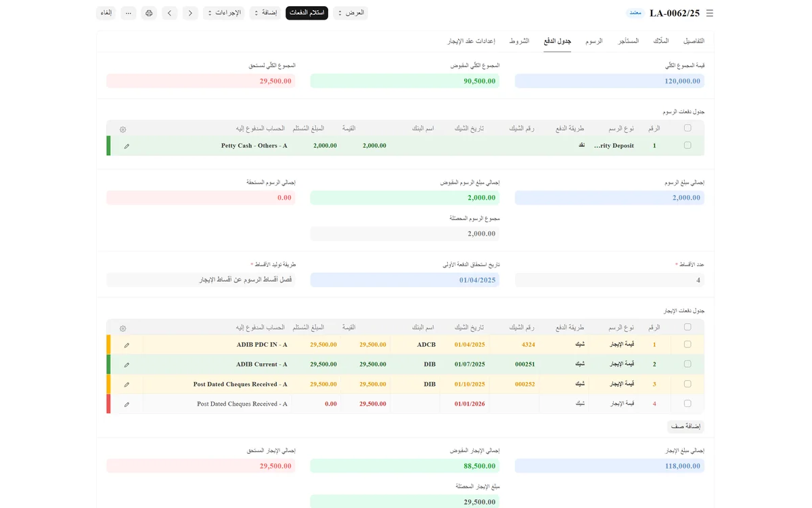812x508 pixels.
Task: Switch to the التفاصيل tab
Action: pyautogui.click(x=694, y=41)
